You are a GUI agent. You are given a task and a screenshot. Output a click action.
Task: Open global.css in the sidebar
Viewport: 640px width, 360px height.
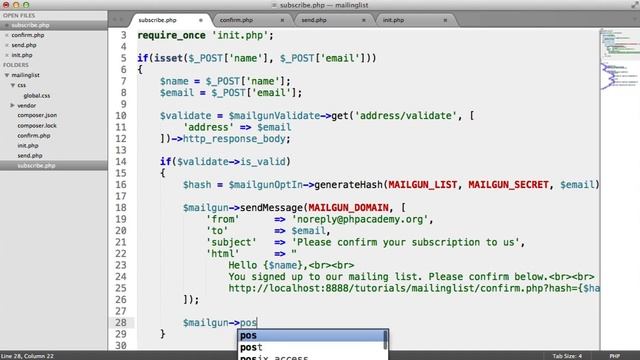[x=37, y=96]
